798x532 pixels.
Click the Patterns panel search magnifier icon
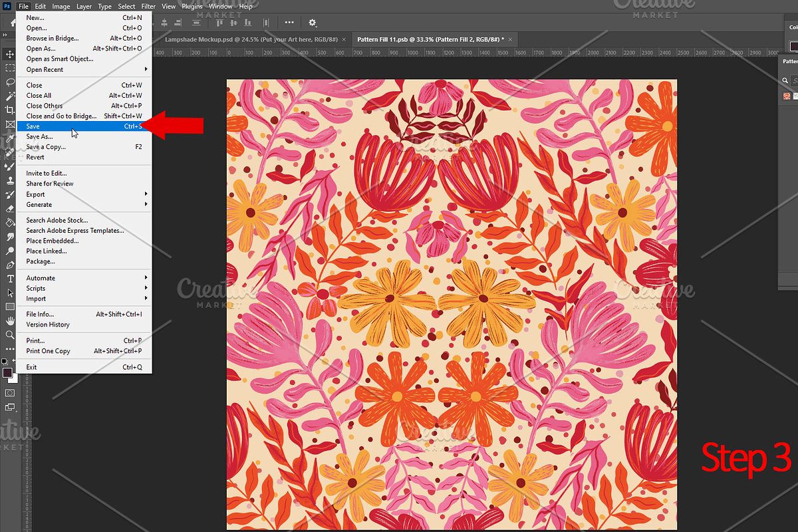pyautogui.click(x=785, y=80)
